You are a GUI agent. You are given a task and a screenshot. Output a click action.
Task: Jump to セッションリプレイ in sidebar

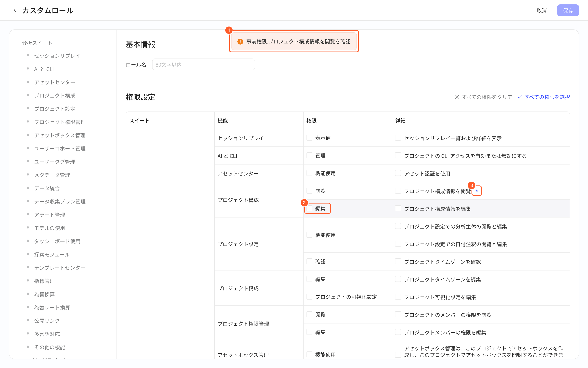(x=57, y=56)
